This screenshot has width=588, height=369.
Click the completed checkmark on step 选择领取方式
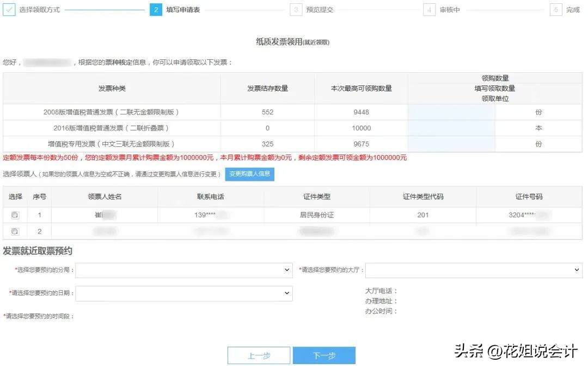tap(8, 9)
